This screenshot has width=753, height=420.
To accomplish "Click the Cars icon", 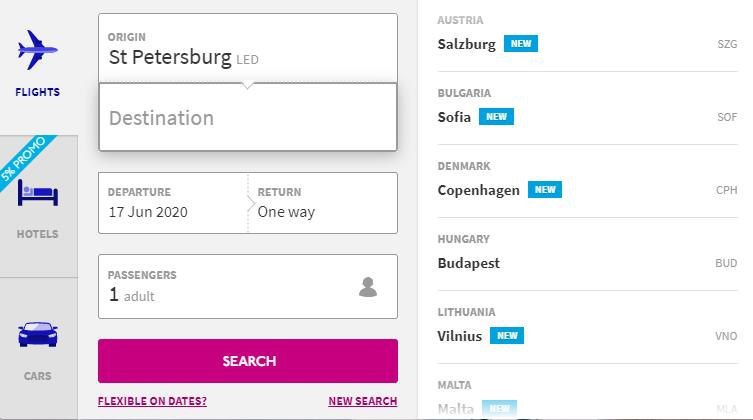I will 38,334.
